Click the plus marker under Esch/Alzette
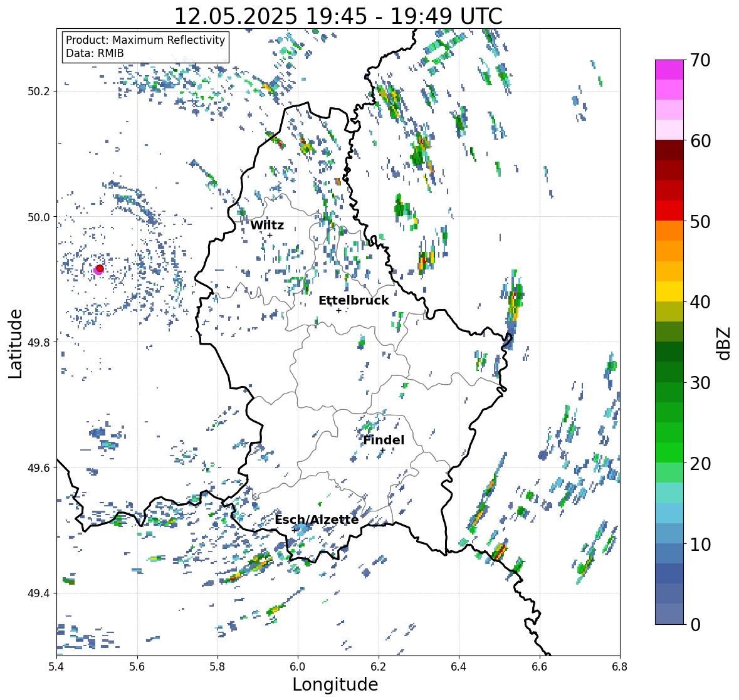Image resolution: width=739 pixels, height=700 pixels. [293, 530]
